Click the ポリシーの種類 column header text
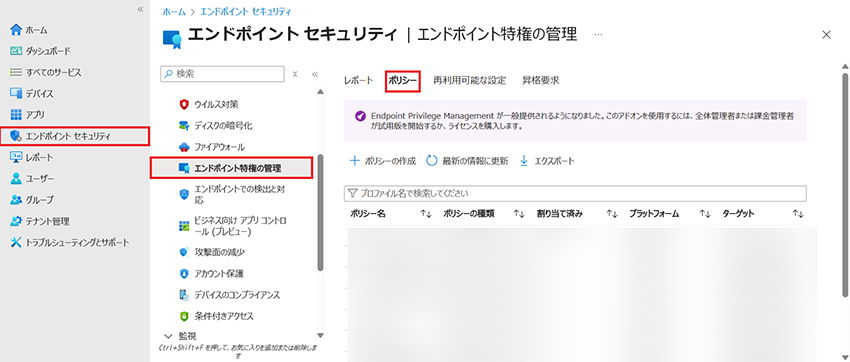Screen dimensions: 850x362 point(468,214)
